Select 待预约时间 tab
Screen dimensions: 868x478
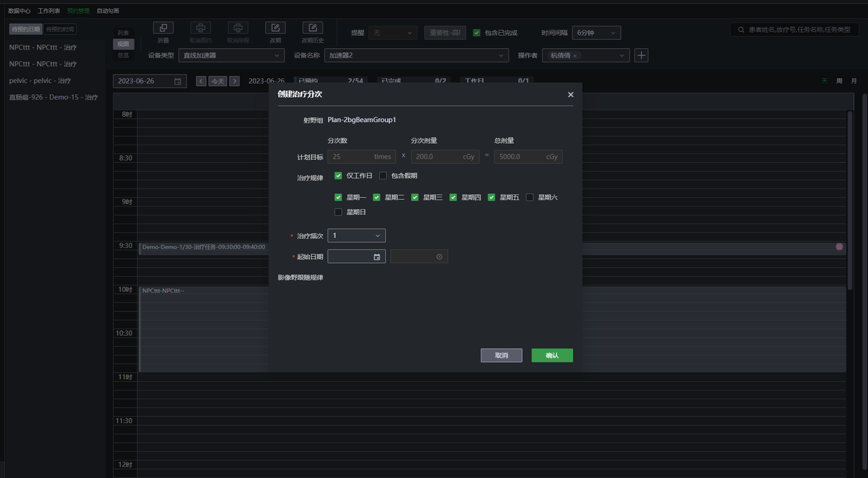(x=60, y=29)
